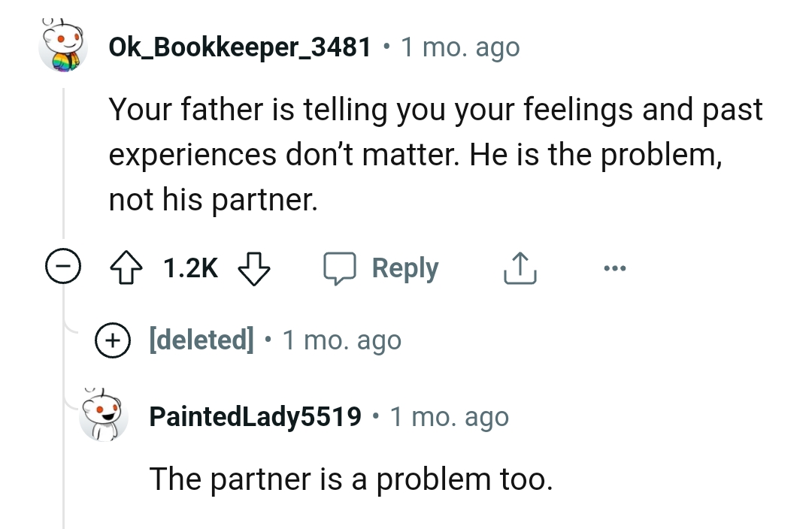The image size is (812, 529).
Task: Toggle the downvote arrow to remove vote
Action: (253, 267)
